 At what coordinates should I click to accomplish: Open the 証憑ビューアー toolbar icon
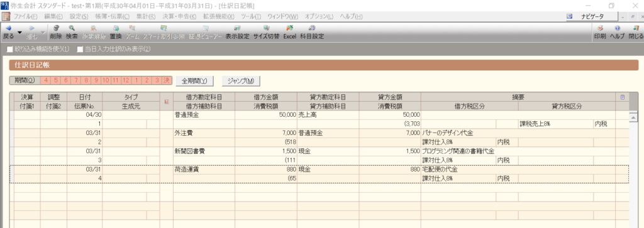[x=206, y=28]
